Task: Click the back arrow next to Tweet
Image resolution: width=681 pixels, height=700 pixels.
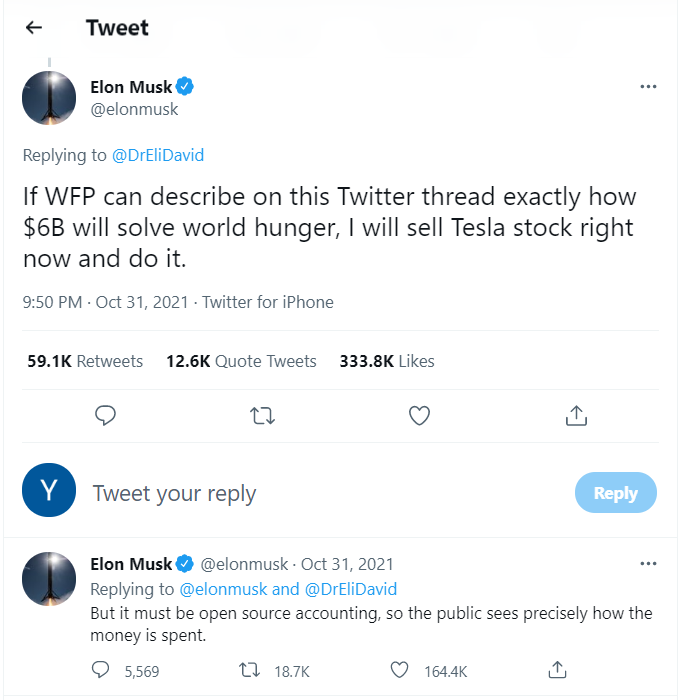Action: [x=34, y=28]
